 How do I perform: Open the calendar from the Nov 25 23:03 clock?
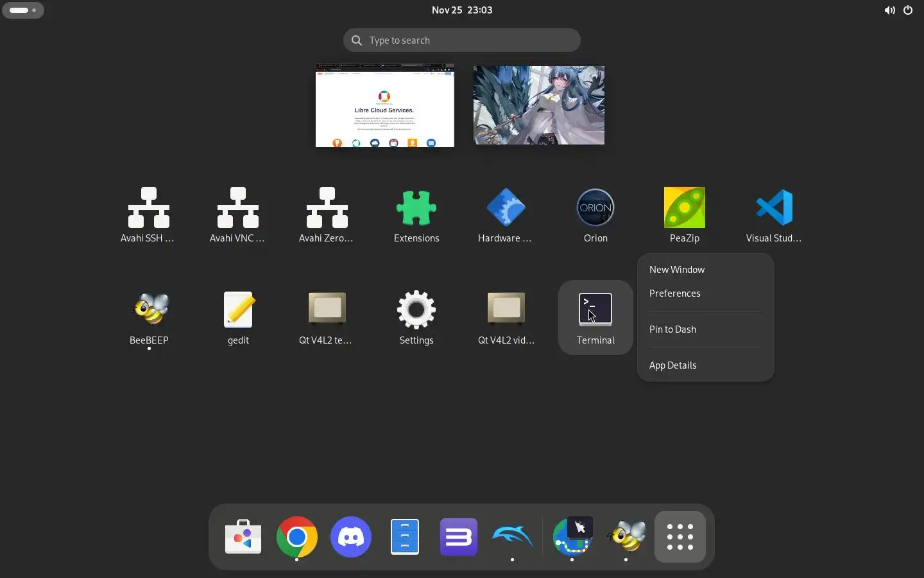462,10
